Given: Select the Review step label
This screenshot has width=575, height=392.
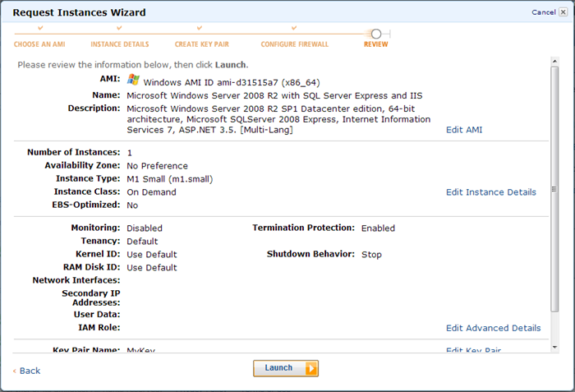Looking at the screenshot, I should click(376, 44).
